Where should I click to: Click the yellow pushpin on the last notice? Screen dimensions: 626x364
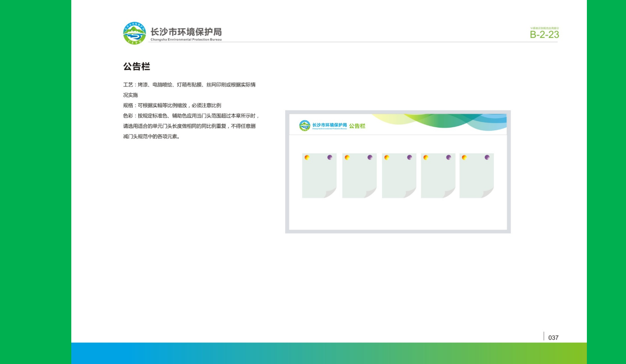(464, 158)
